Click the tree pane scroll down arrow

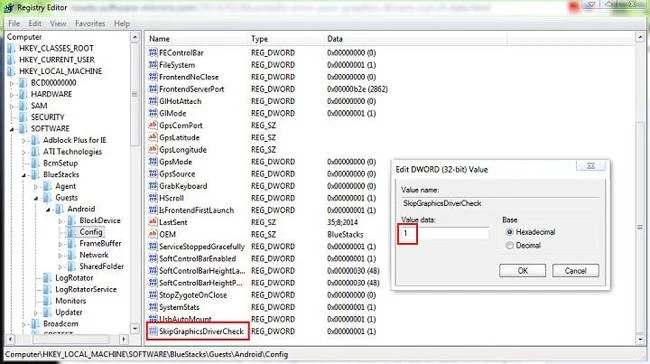135,328
